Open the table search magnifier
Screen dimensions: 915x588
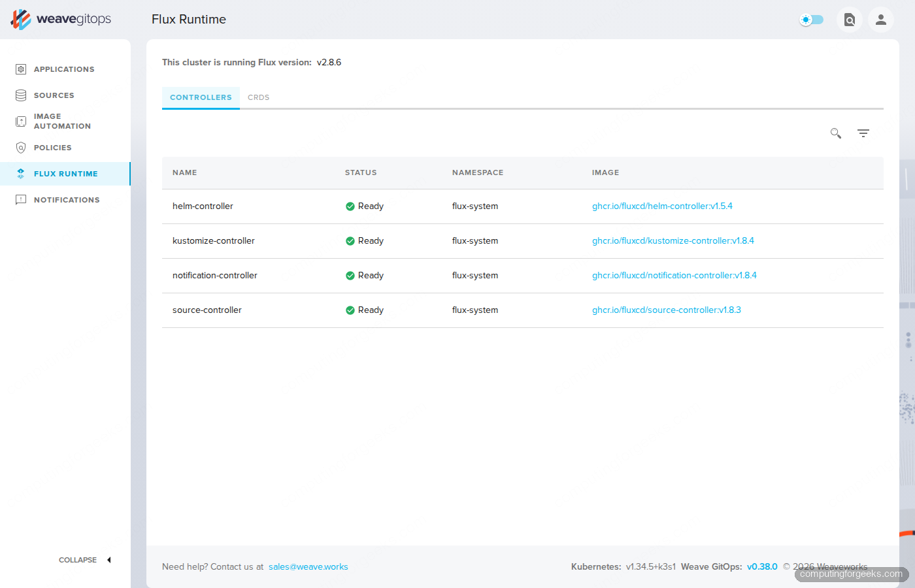[836, 133]
